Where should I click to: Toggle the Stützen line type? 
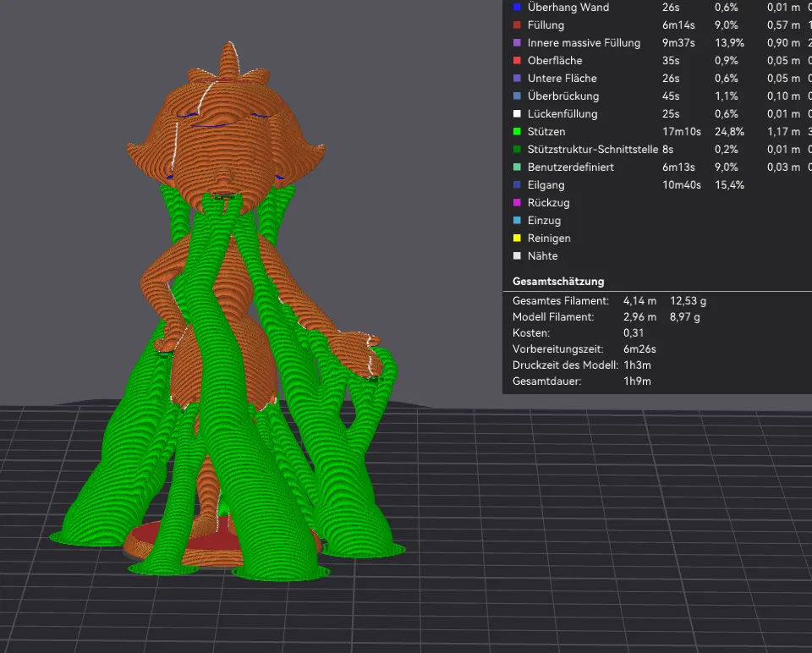546,132
